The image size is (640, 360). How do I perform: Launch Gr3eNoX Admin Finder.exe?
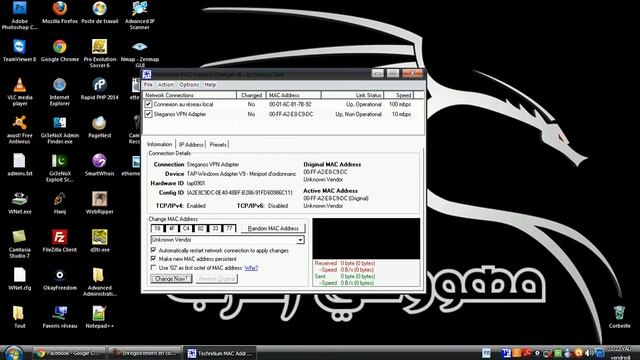pos(60,130)
